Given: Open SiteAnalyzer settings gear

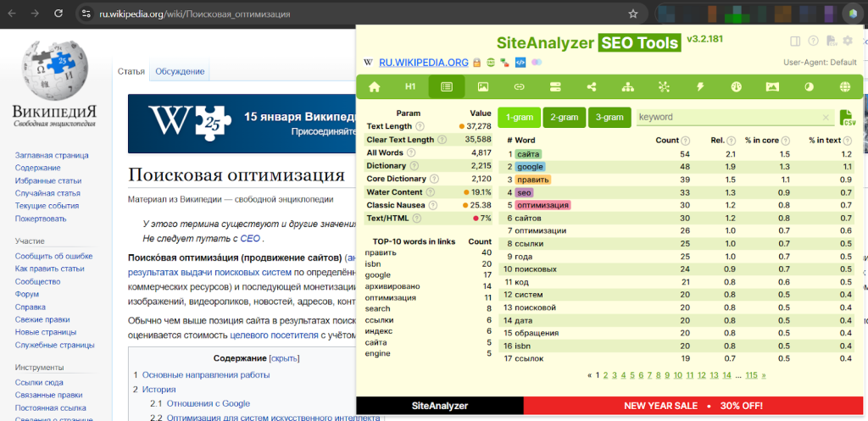Looking at the screenshot, I should [847, 41].
